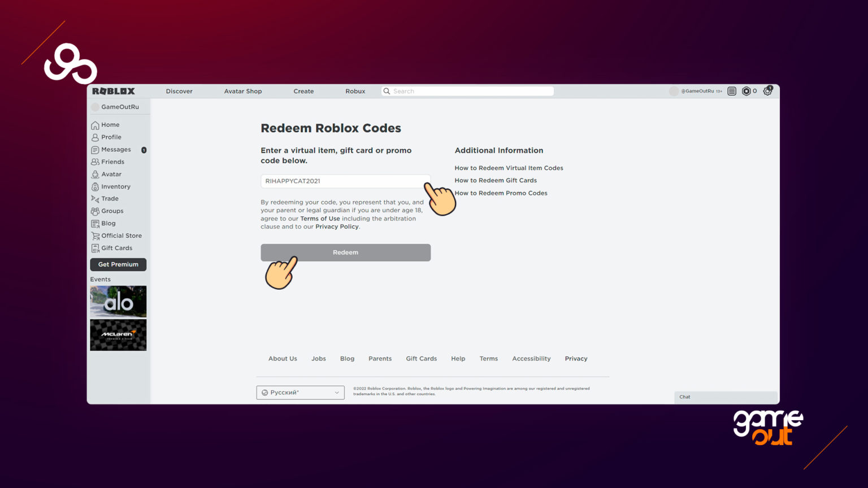The width and height of the screenshot is (868, 488).
Task: Open the Create menu
Action: pos(303,91)
